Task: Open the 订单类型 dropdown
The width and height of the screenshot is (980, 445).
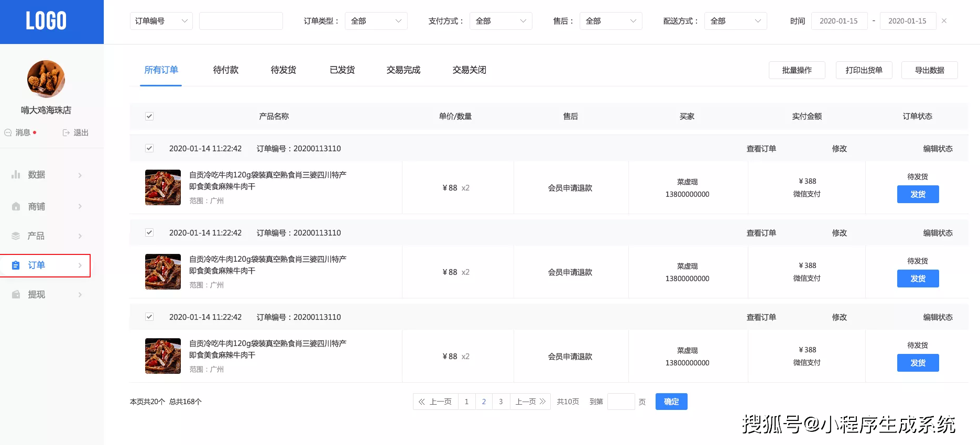Action: tap(376, 21)
